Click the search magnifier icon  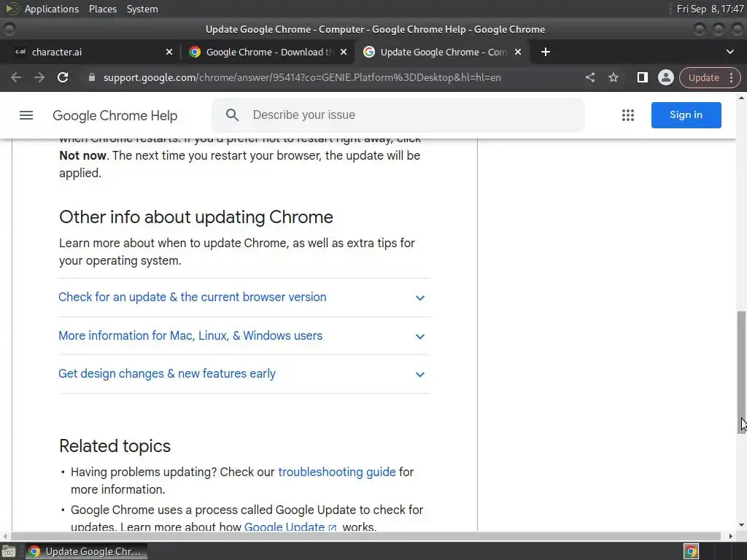232,114
